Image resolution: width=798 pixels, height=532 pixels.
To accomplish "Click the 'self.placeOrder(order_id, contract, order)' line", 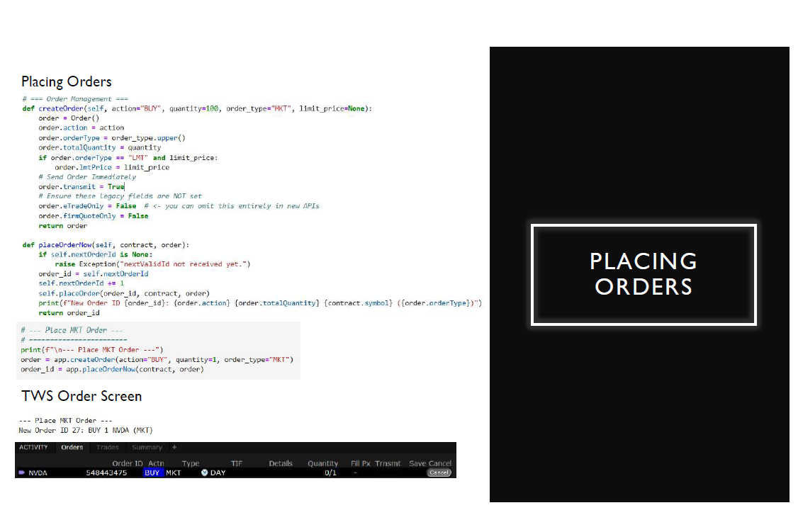I will (124, 293).
